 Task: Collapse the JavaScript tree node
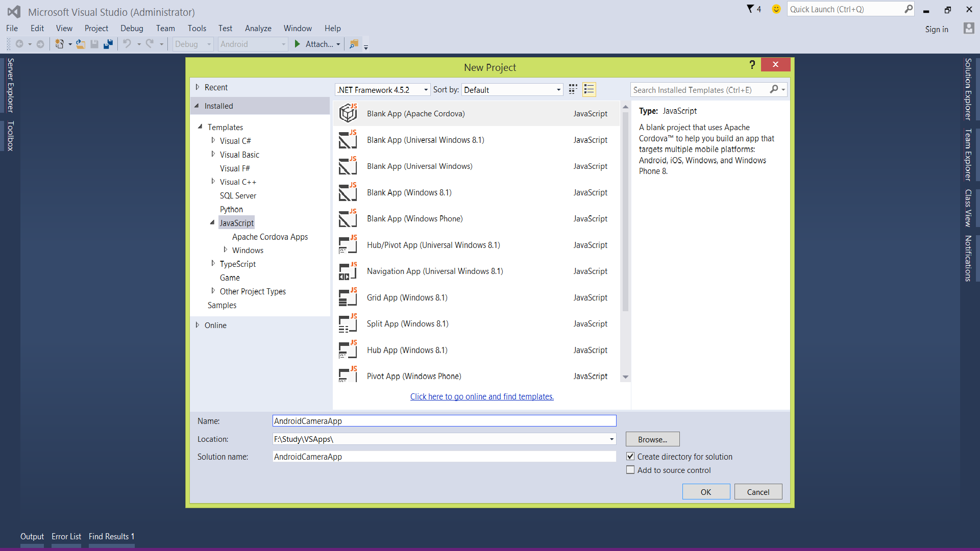pos(212,222)
